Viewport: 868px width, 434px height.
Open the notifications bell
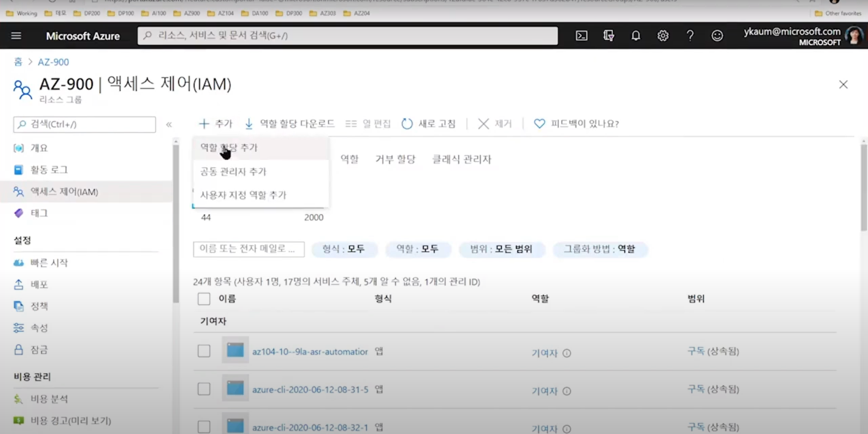click(636, 36)
